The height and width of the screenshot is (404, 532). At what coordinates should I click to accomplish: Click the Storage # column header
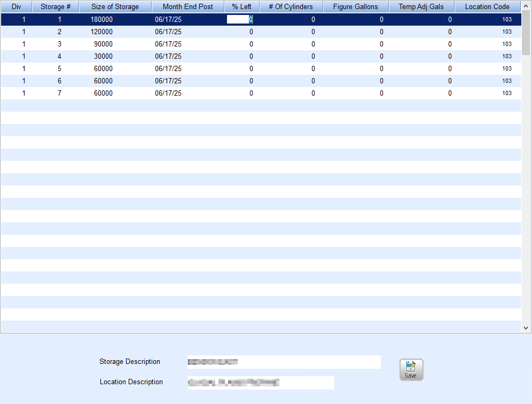(x=56, y=7)
